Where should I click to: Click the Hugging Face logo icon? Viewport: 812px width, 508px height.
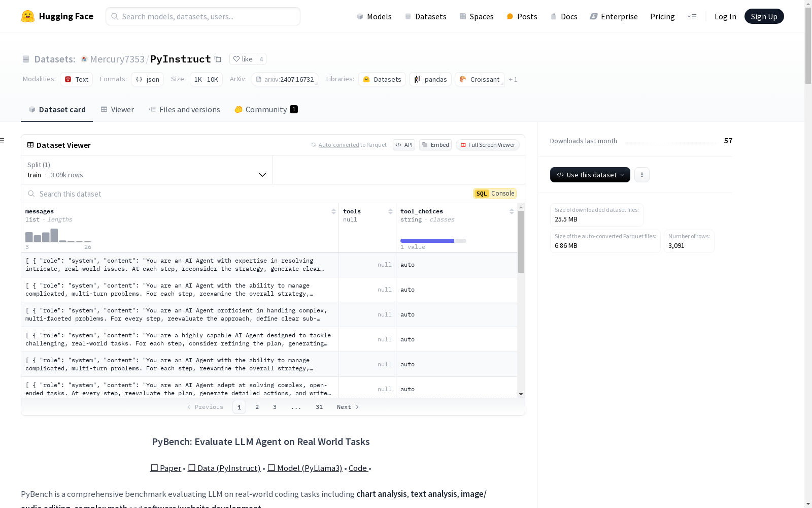pyautogui.click(x=28, y=16)
